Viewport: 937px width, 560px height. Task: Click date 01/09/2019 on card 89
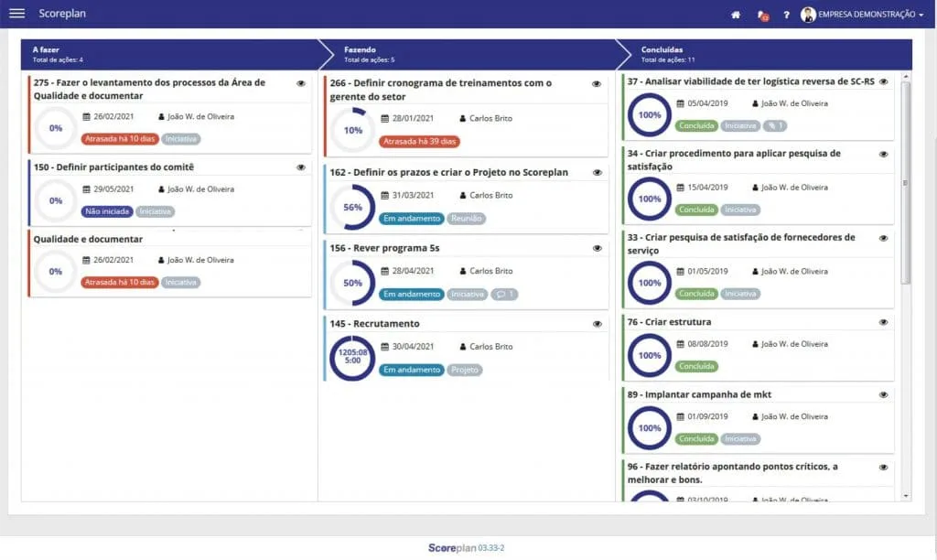[707, 416]
